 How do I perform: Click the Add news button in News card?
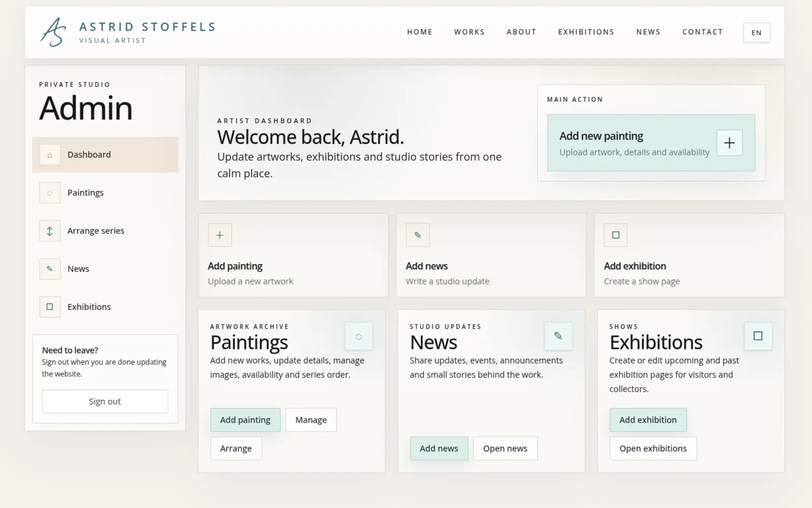[x=439, y=449]
